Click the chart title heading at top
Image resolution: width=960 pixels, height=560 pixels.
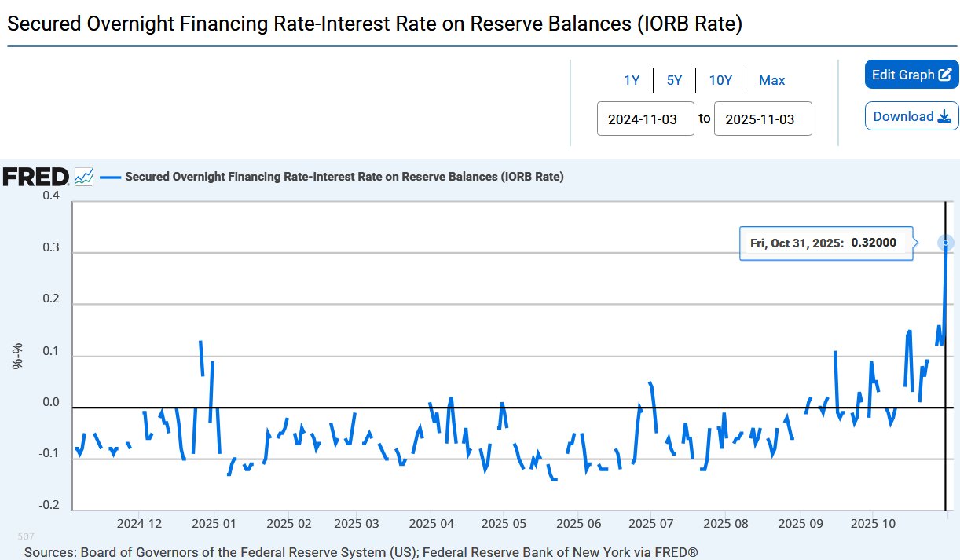click(375, 24)
